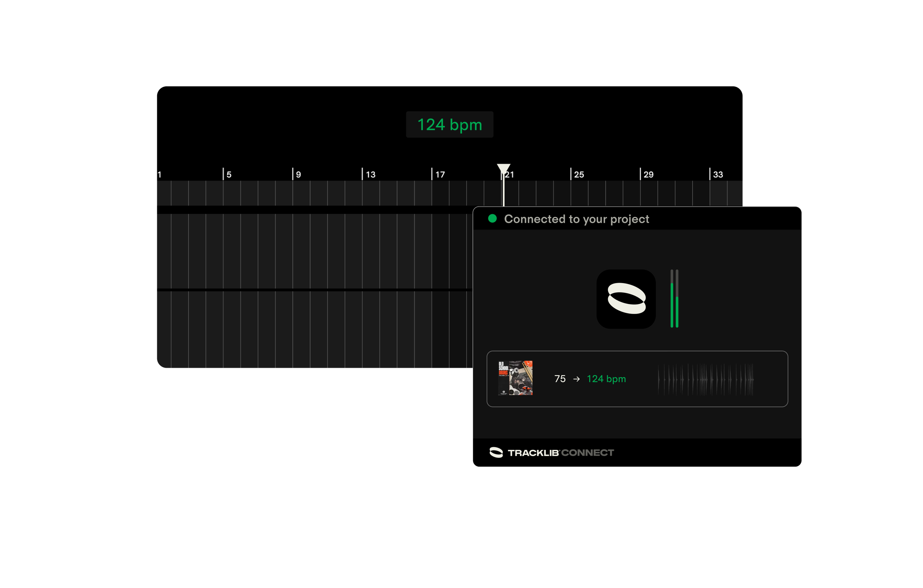
Task: Click the Old School Drums album cover
Action: point(515,377)
